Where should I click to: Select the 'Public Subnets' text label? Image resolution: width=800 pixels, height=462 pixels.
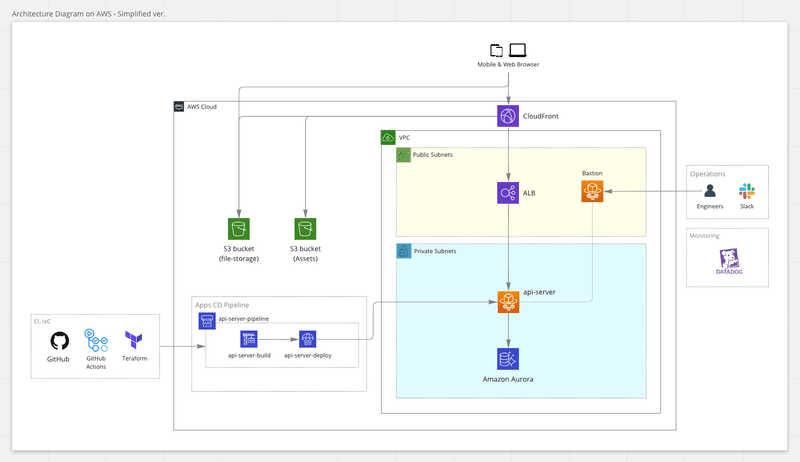click(x=433, y=155)
